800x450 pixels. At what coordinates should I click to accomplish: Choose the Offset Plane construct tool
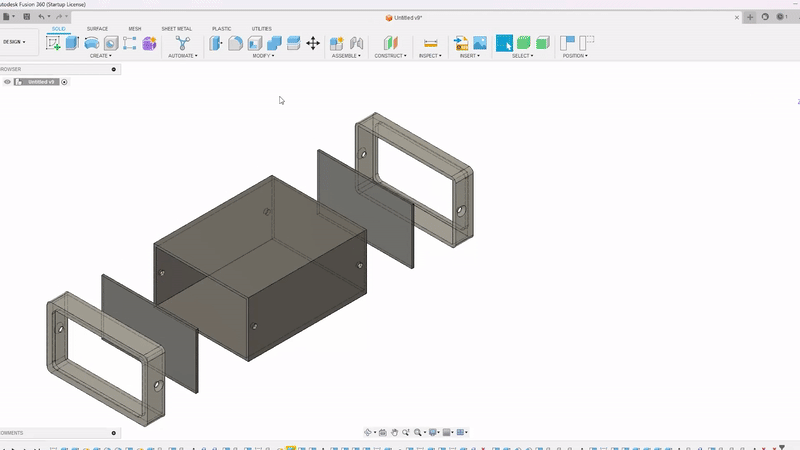tap(390, 43)
